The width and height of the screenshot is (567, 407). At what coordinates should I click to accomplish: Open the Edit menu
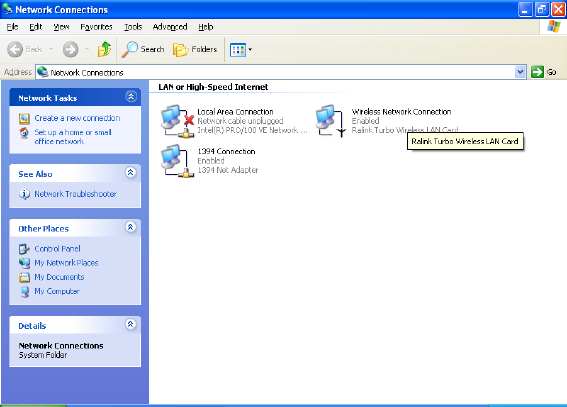click(x=35, y=27)
